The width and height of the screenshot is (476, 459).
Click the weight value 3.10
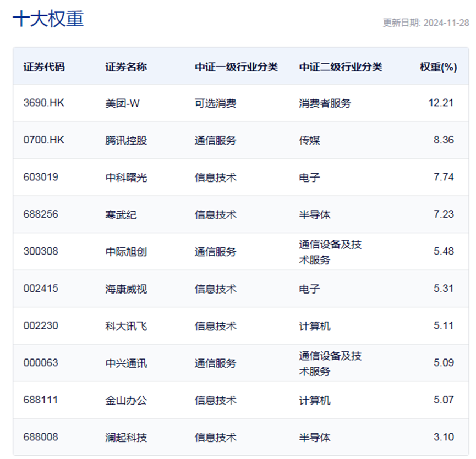444,437
